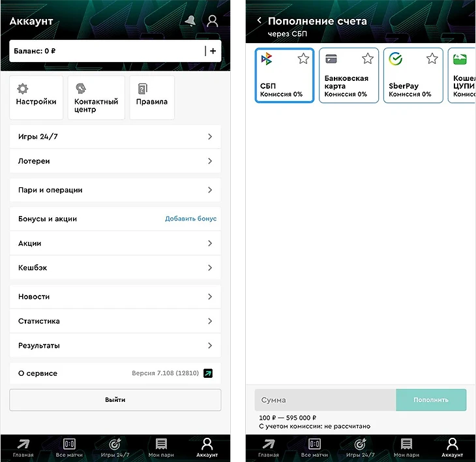Expand Пари и операции row chevron

tap(210, 190)
